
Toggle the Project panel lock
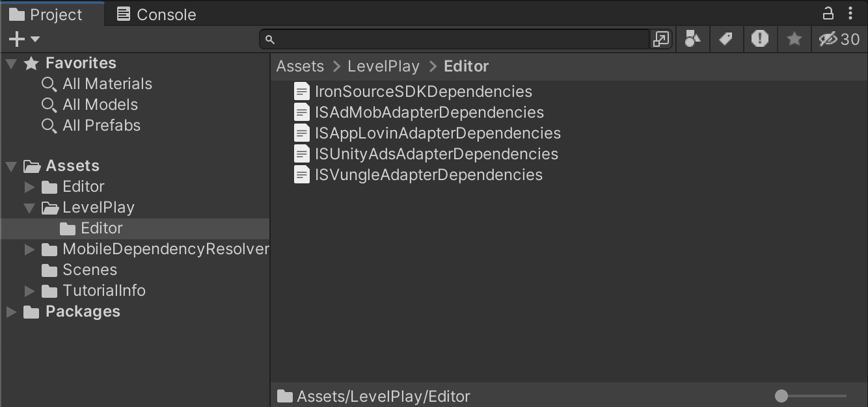coord(827,13)
